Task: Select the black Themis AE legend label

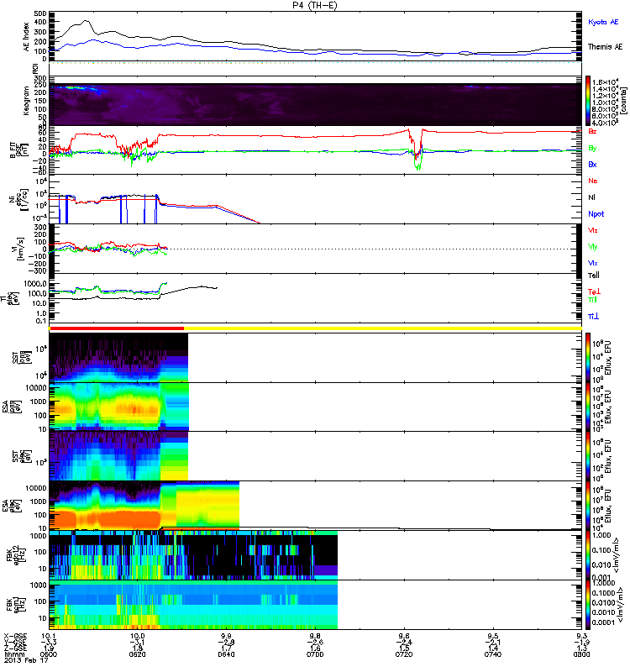Action: [605, 47]
